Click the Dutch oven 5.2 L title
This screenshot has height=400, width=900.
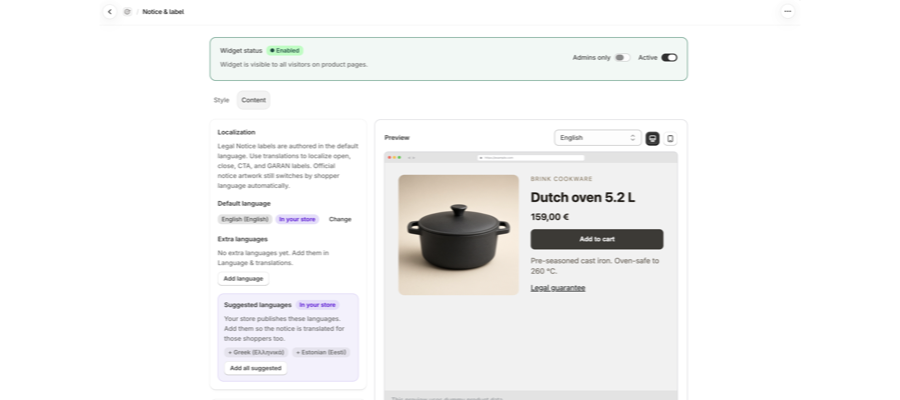[x=583, y=197]
